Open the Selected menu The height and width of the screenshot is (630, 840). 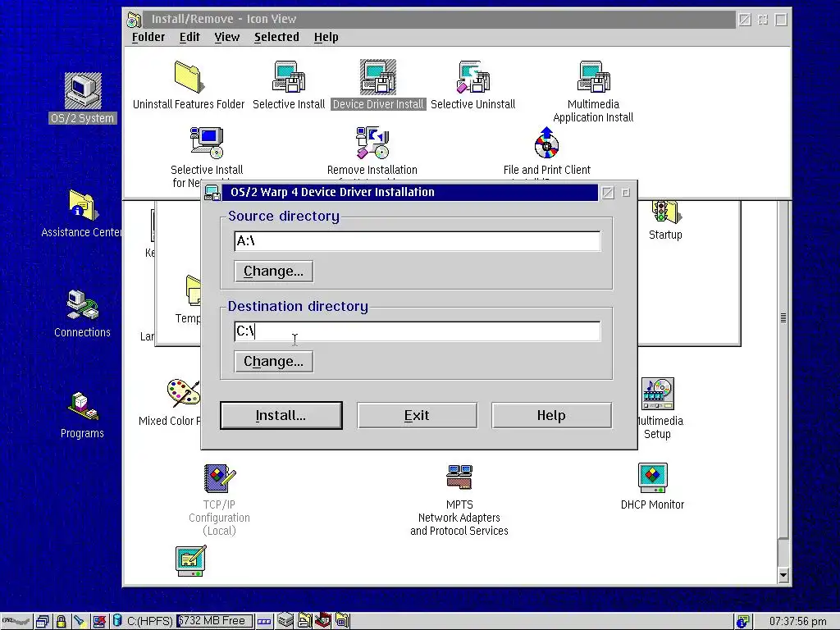pos(276,37)
